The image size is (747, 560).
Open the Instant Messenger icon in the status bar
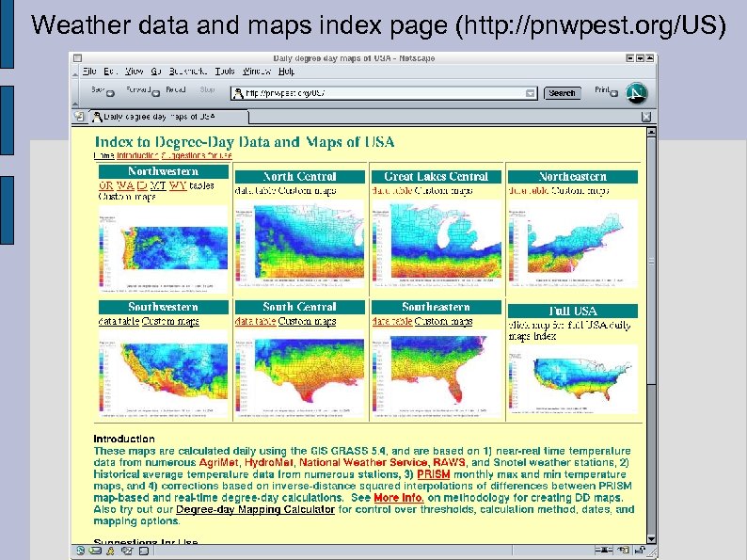tap(110, 551)
